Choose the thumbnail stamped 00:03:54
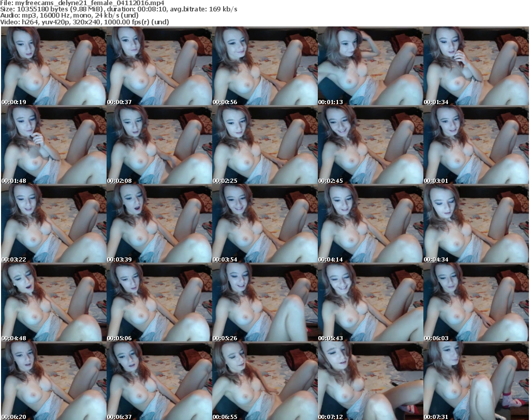 (264, 224)
